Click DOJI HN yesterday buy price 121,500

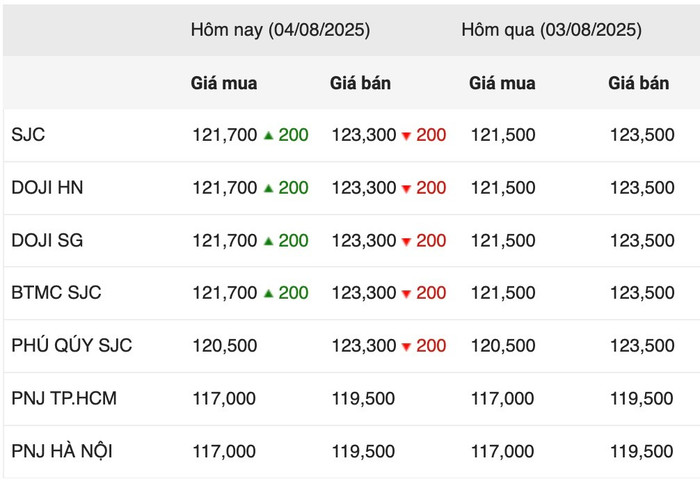point(503,187)
